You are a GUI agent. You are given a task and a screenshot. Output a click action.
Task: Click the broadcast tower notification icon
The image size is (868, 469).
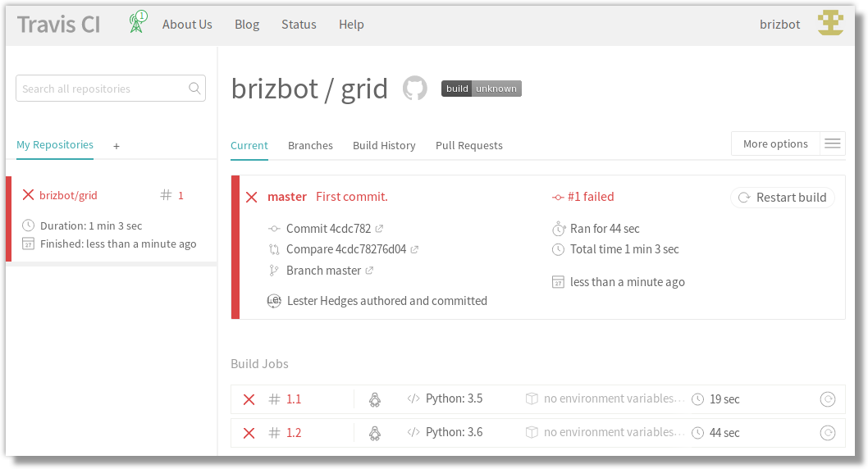pyautogui.click(x=137, y=23)
